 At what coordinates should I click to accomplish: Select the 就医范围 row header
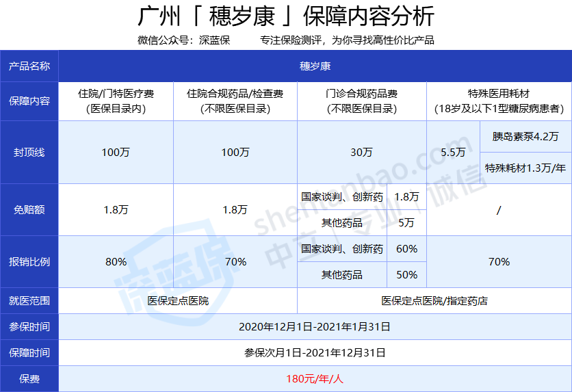[29, 300]
